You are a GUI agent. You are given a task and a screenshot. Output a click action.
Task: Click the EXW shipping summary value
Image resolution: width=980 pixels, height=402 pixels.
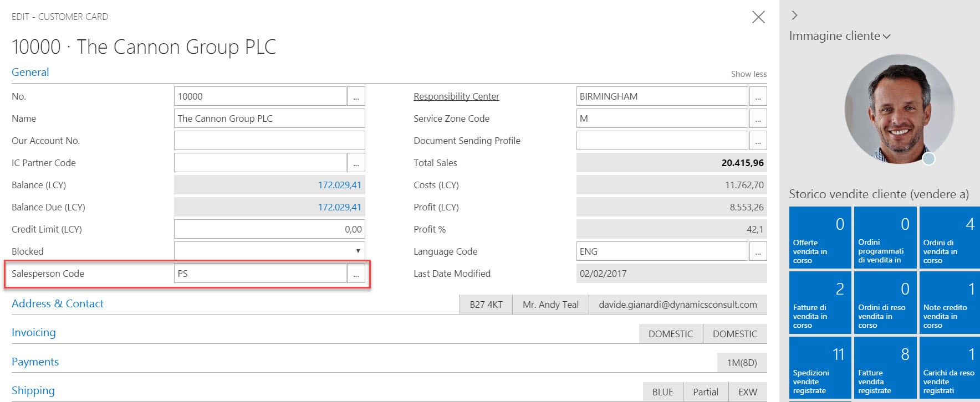coord(748,392)
